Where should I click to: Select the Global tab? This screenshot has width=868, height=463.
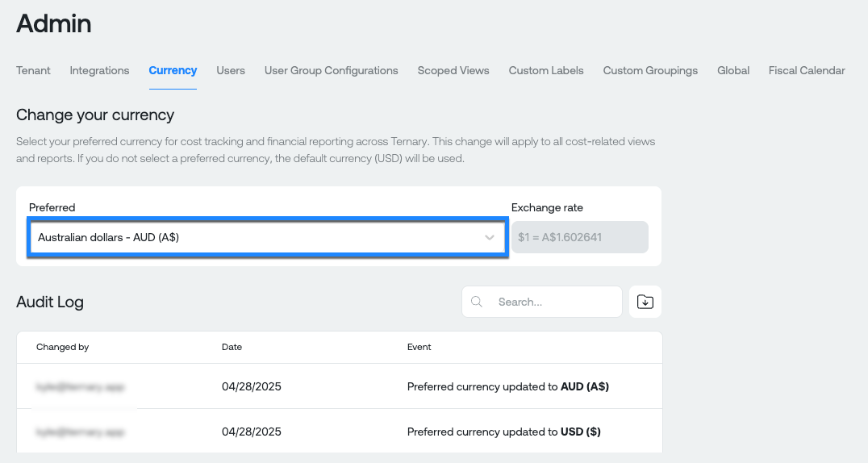click(x=733, y=70)
